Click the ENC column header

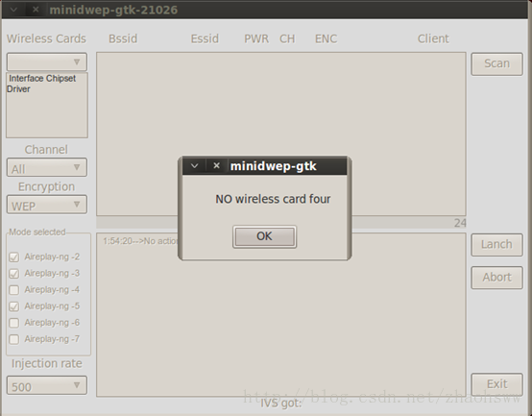pos(326,38)
